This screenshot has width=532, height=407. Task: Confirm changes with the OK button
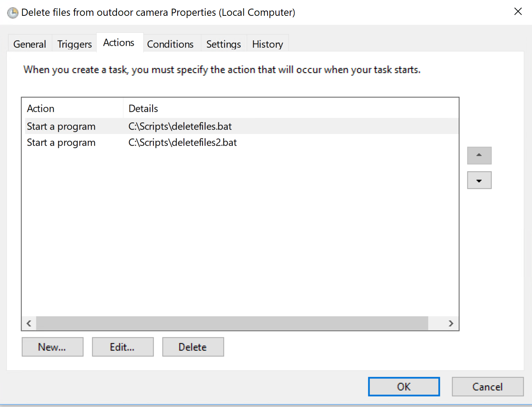404,387
